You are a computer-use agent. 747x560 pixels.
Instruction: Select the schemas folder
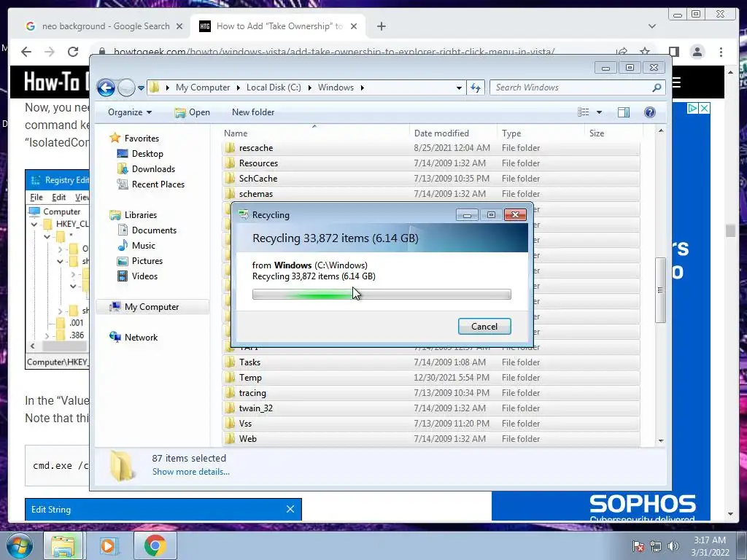430,194
